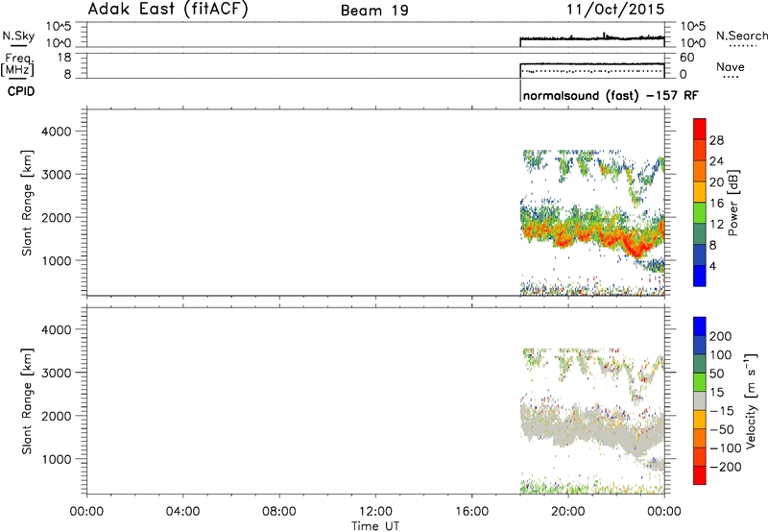The image size is (768, 532).
Task: Click the '16:00' time tick label
Action: (472, 512)
